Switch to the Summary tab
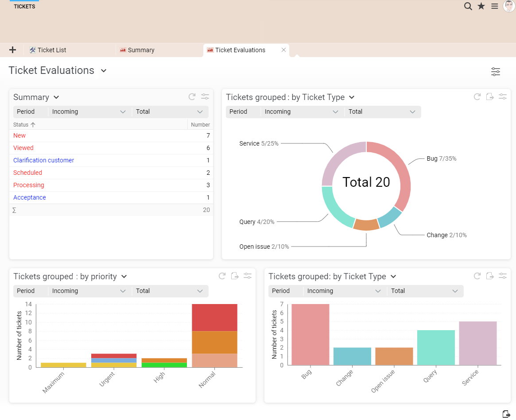The width and height of the screenshot is (516, 420). tap(141, 50)
